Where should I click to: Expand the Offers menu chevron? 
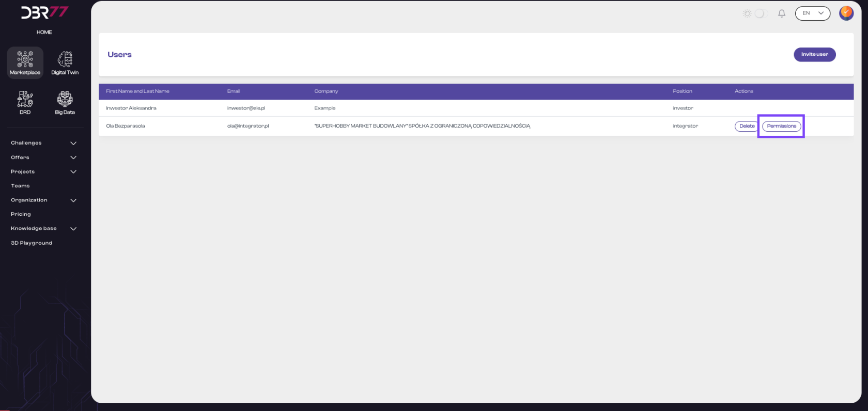tap(73, 157)
